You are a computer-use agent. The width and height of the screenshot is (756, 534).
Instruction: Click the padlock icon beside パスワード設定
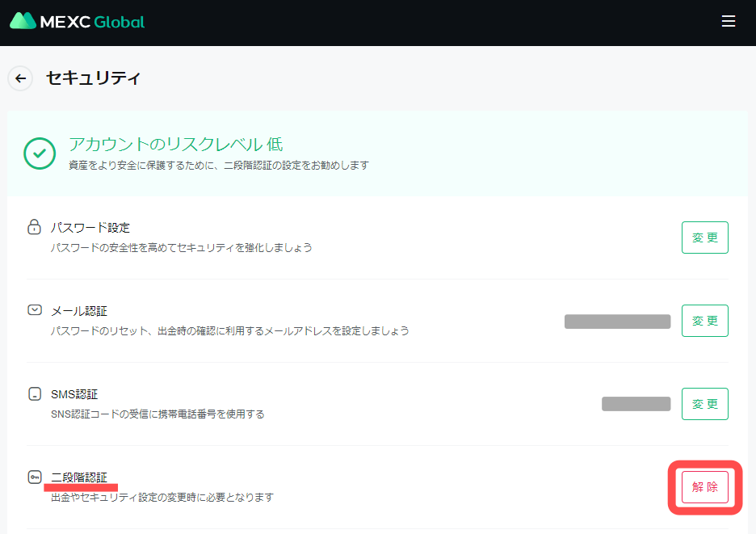(x=34, y=227)
